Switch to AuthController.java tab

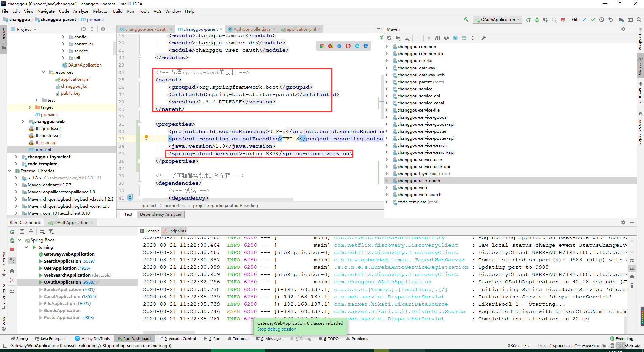[252, 29]
